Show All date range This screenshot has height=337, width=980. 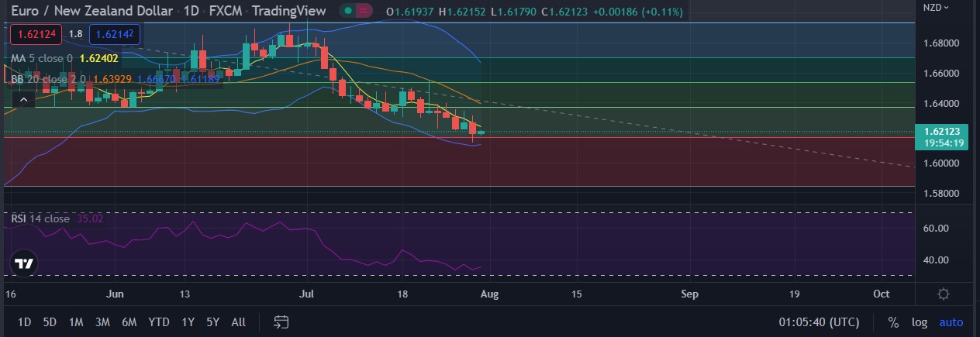239,322
